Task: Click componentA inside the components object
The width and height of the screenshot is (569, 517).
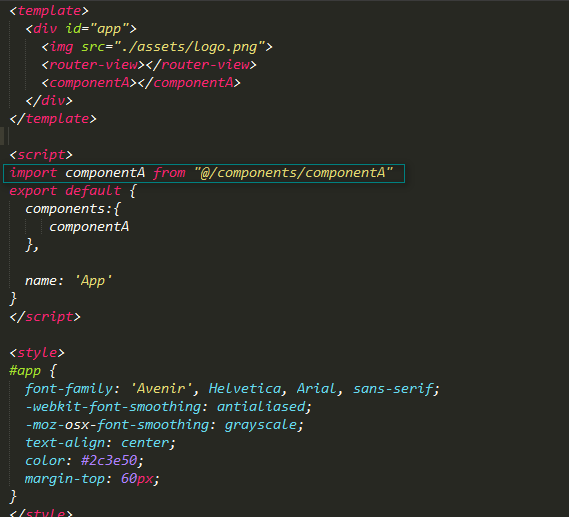Action: (x=89, y=227)
